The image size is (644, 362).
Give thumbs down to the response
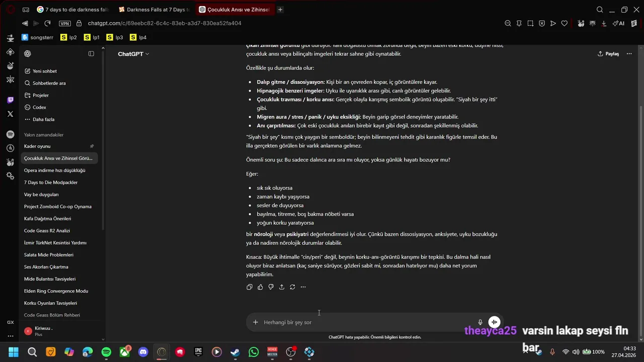click(x=271, y=287)
